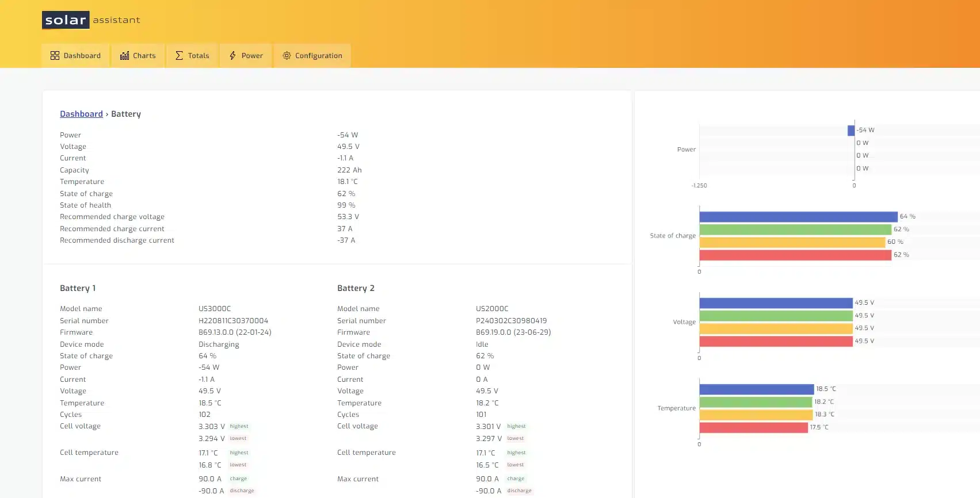The image size is (980, 498).
Task: Click the Battery 2 heading
Action: (356, 288)
